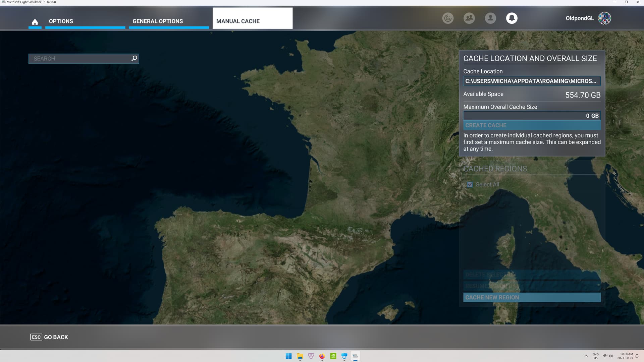Image resolution: width=644 pixels, height=362 pixels.
Task: Open the chat app icon in taskbar
Action: pyautogui.click(x=311, y=356)
